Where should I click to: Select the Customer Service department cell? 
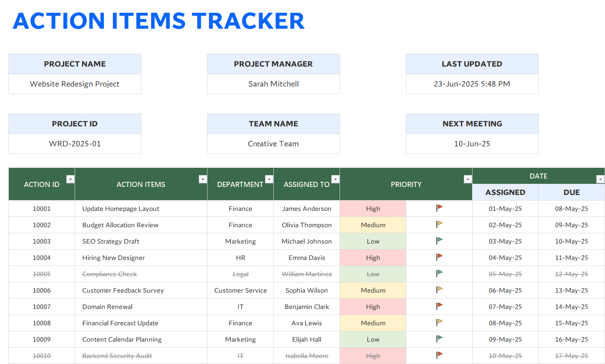[x=240, y=290]
